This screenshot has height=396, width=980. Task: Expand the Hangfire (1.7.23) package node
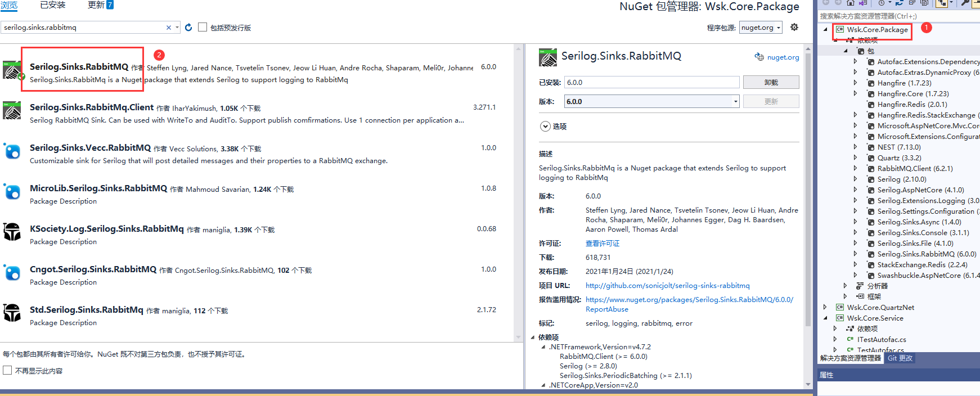tap(856, 83)
